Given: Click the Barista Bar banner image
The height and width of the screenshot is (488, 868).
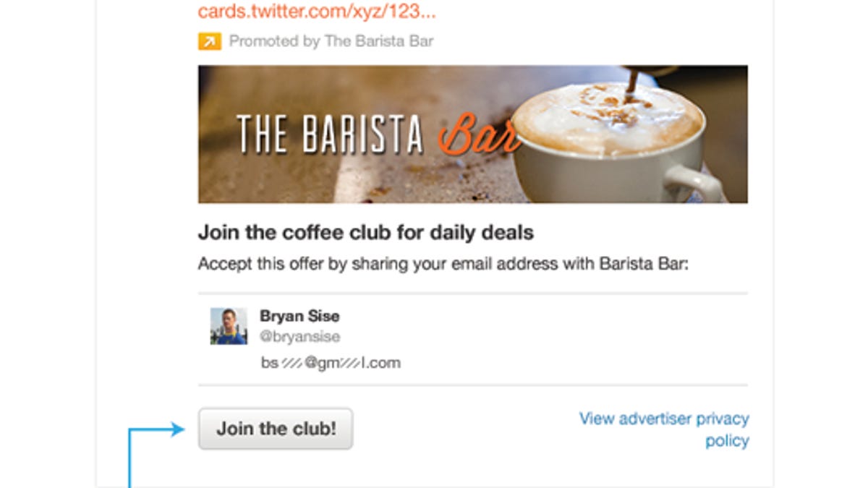Looking at the screenshot, I should click(473, 134).
